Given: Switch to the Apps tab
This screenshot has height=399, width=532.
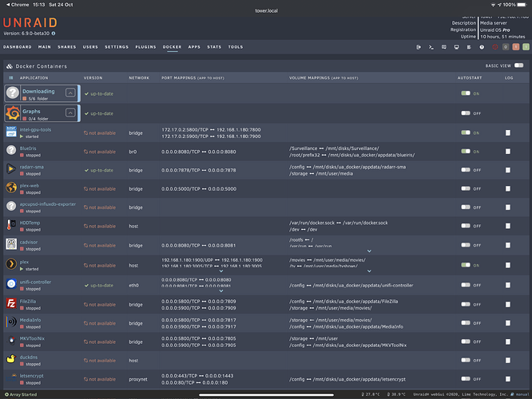Looking at the screenshot, I should tap(194, 47).
